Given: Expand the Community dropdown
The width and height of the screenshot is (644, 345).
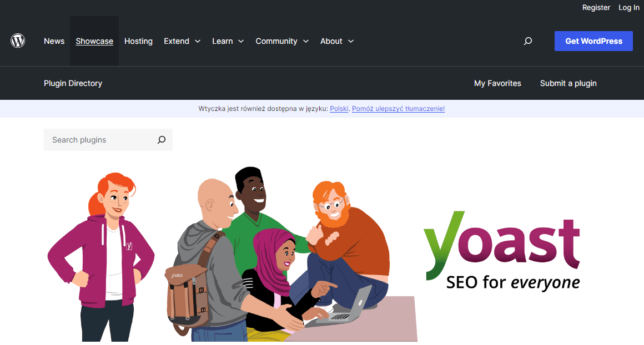Looking at the screenshot, I should click(x=282, y=40).
